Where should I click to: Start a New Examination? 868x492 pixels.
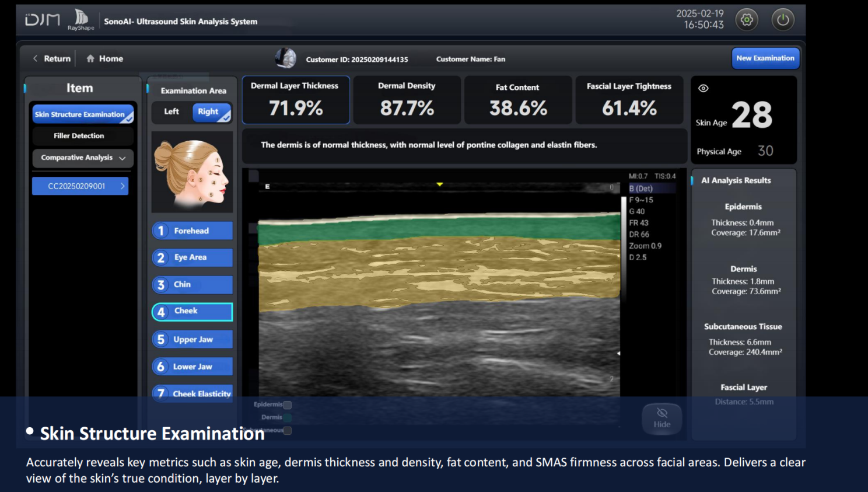coord(765,58)
